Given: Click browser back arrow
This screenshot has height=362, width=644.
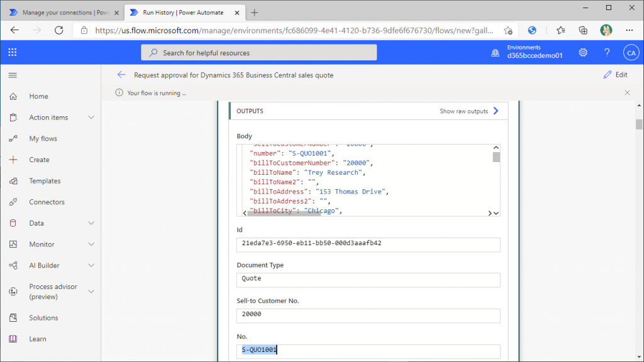Looking at the screenshot, I should [x=15, y=30].
